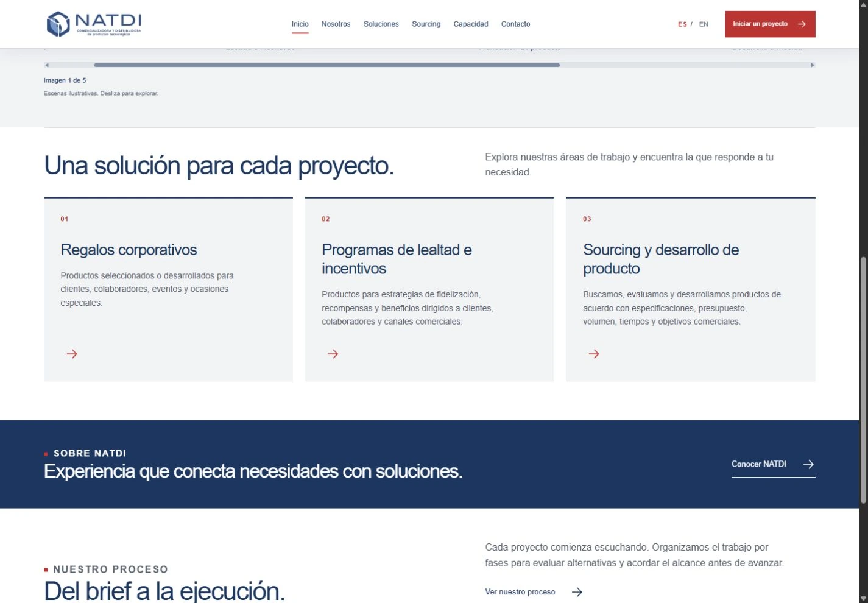Go to Contacto in the navigation
Viewport: 868px width, 603px height.
click(x=515, y=24)
